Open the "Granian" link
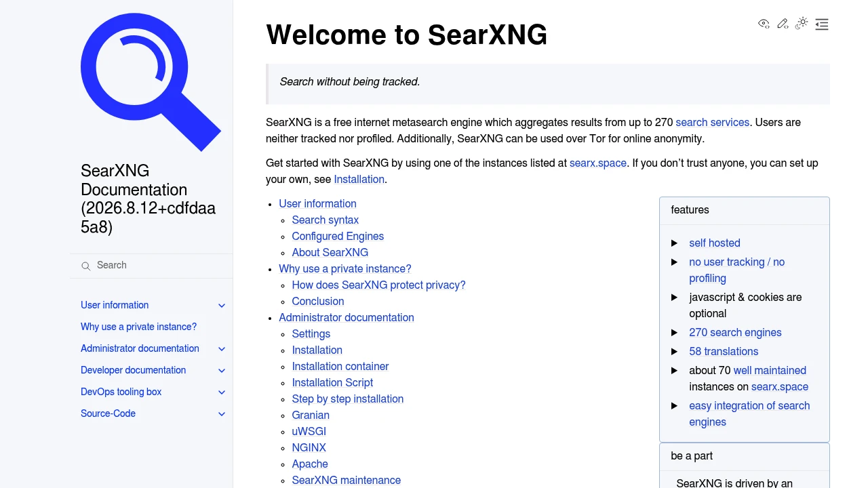This screenshot has height=488, width=868. [311, 415]
